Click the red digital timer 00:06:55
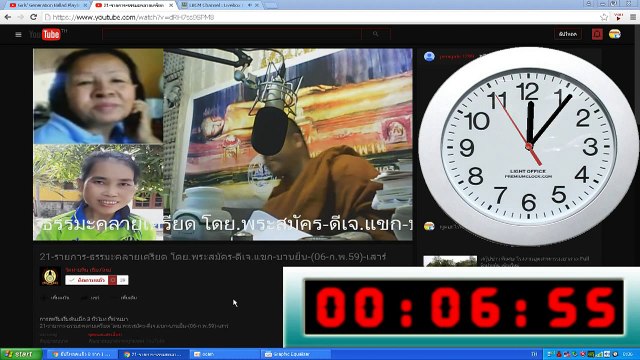 coord(464,307)
